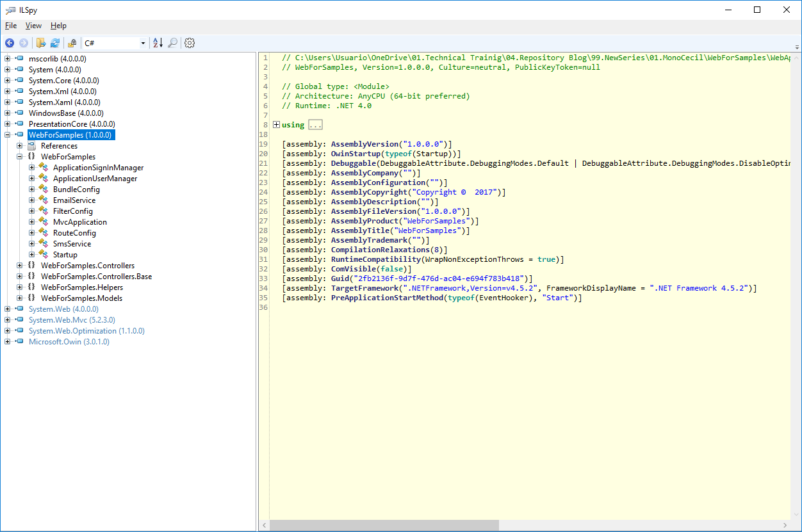Click the mscorlib assembly icon
The height and width of the screenshot is (532, 802).
point(19,59)
